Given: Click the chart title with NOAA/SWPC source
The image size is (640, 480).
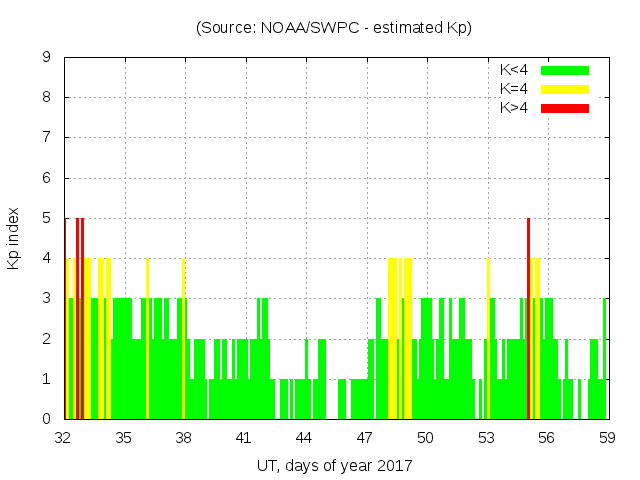Looking at the screenshot, I should coord(334,28).
